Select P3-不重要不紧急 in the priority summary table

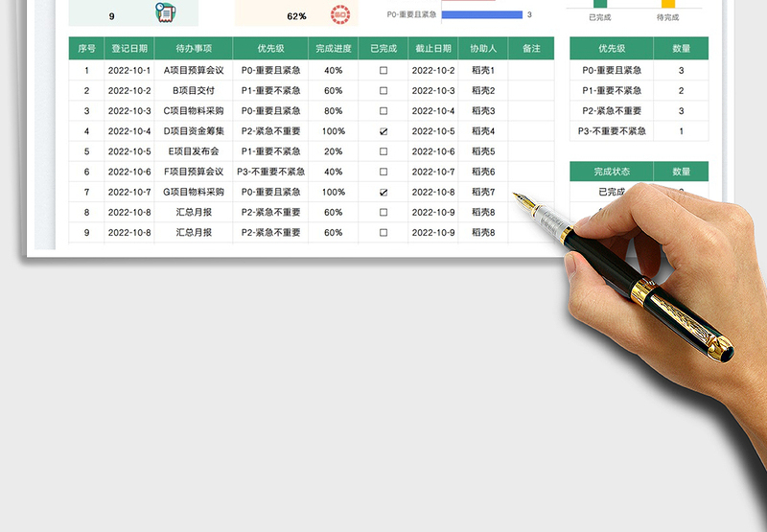point(612,131)
